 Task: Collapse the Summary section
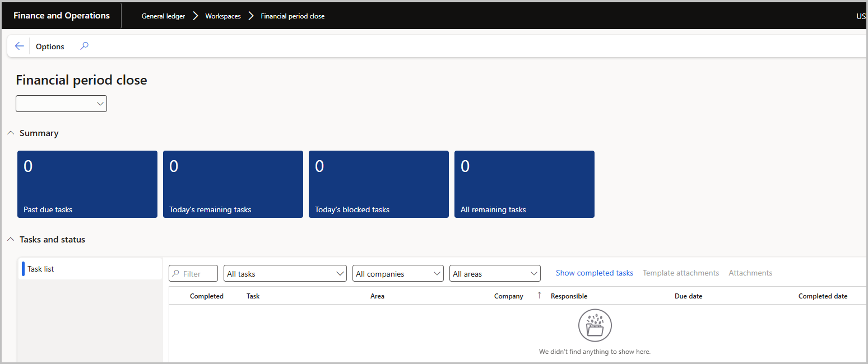click(x=11, y=133)
